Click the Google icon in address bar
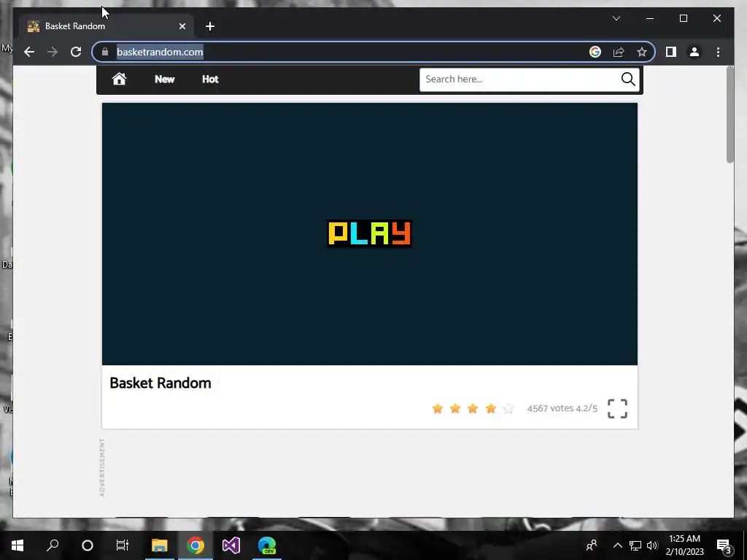 [x=595, y=52]
